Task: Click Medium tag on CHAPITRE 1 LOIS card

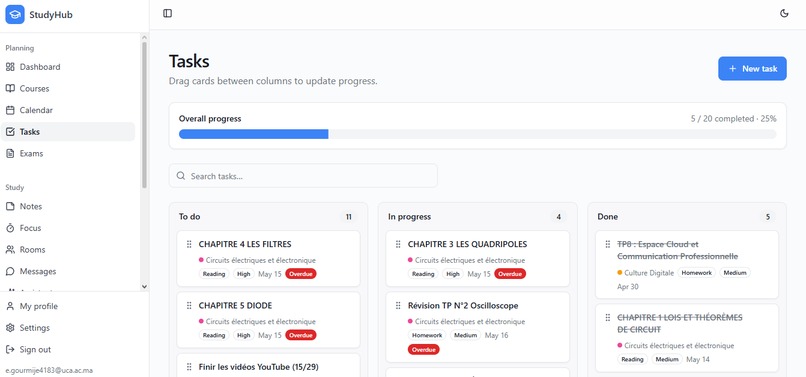Action: point(667,359)
